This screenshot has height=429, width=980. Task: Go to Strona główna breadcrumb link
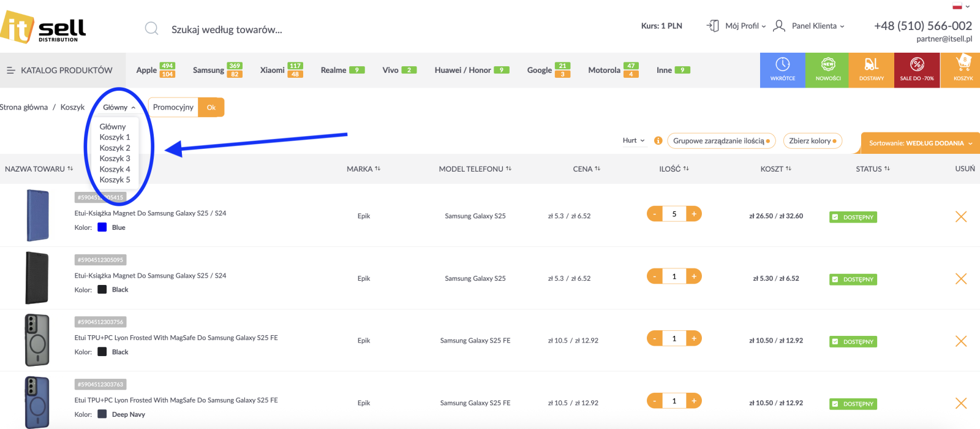(23, 107)
